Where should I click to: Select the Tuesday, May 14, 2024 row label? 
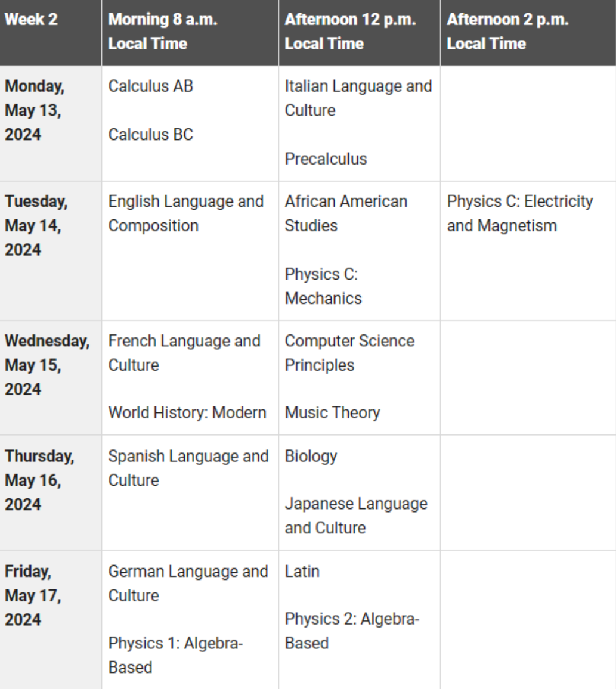36,226
